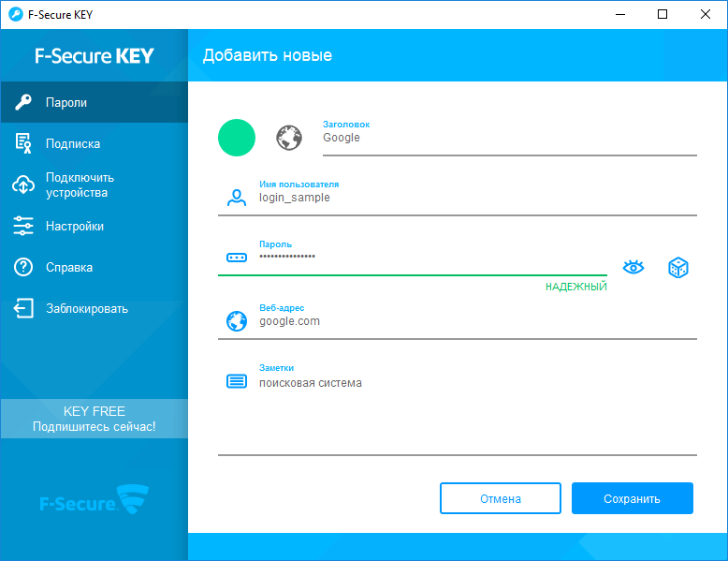728x561 pixels.
Task: Click the НАДЕЖНЫЙ strength label
Action: click(575, 287)
